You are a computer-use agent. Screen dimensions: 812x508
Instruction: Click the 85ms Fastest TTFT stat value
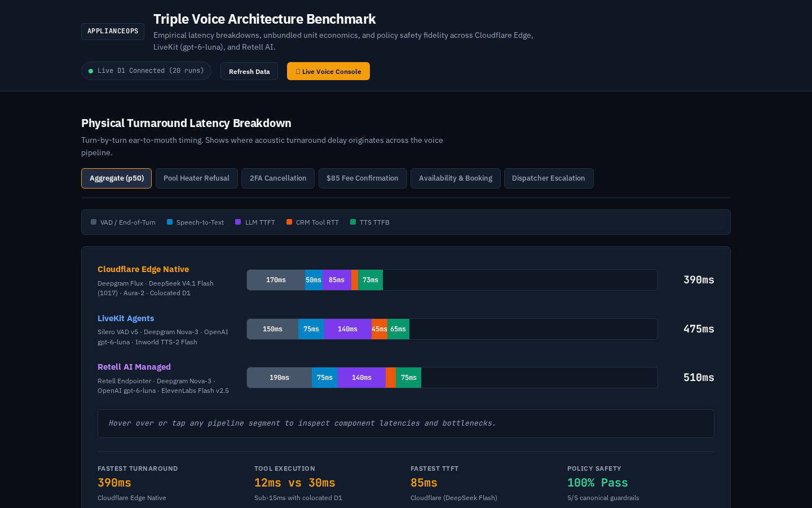pyautogui.click(x=424, y=483)
